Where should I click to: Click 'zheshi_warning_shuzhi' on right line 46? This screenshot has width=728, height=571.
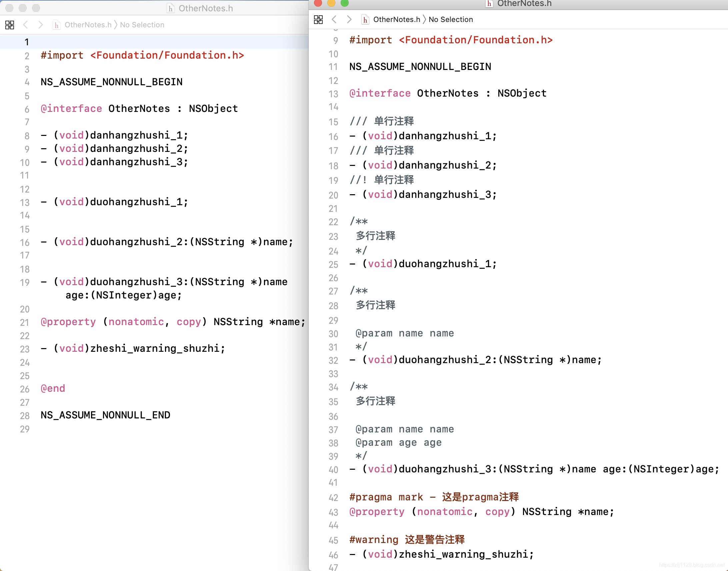[442, 555]
